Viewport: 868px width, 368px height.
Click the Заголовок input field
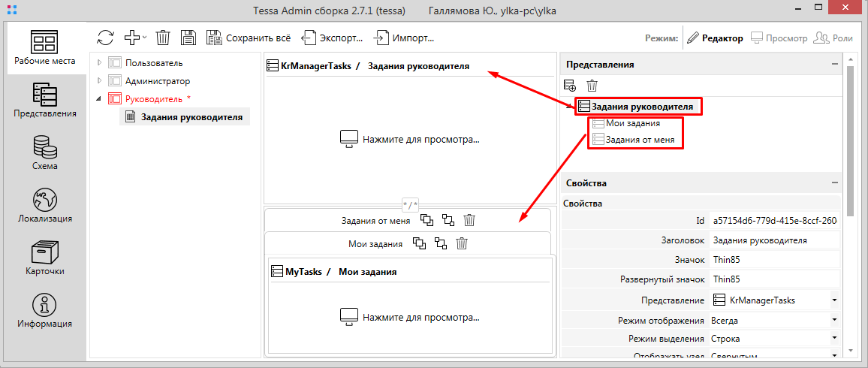click(773, 241)
